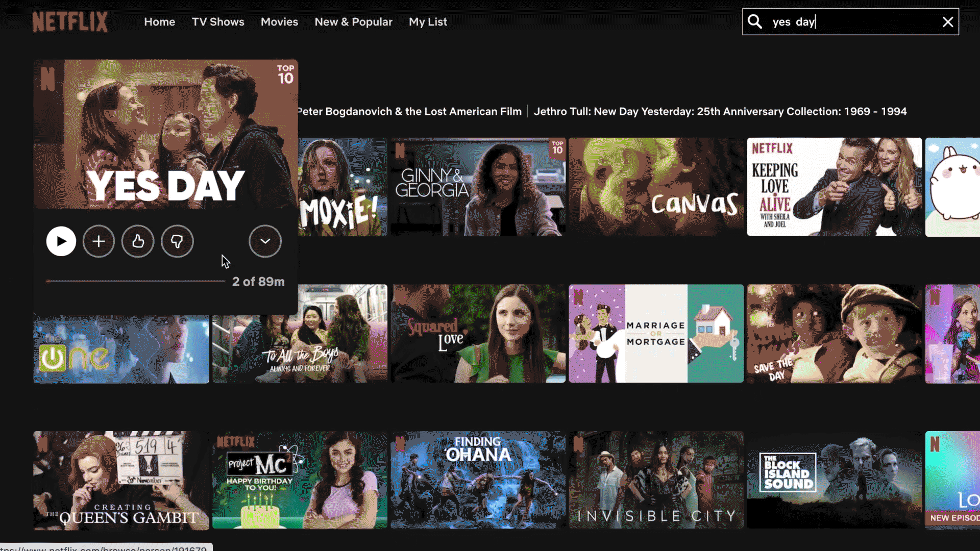Add Yes Day to My List
This screenshot has width=980, height=551.
coord(99,241)
